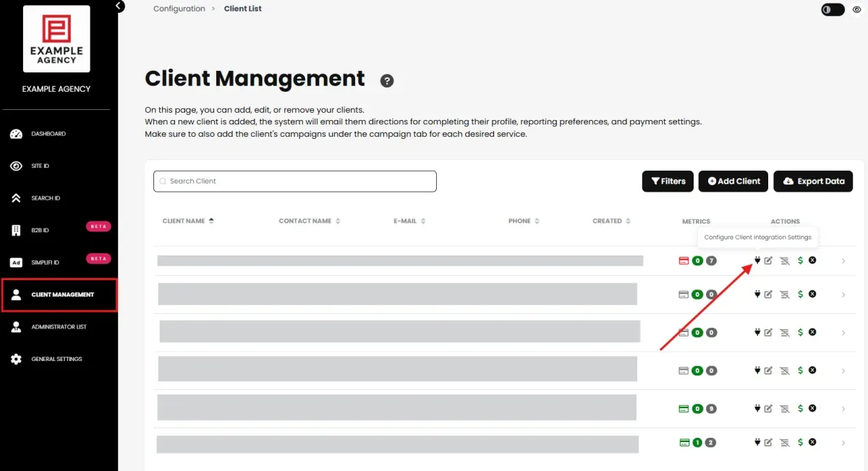Click edit pencil icon in 0/9 metrics row
The image size is (868, 471).
point(768,408)
